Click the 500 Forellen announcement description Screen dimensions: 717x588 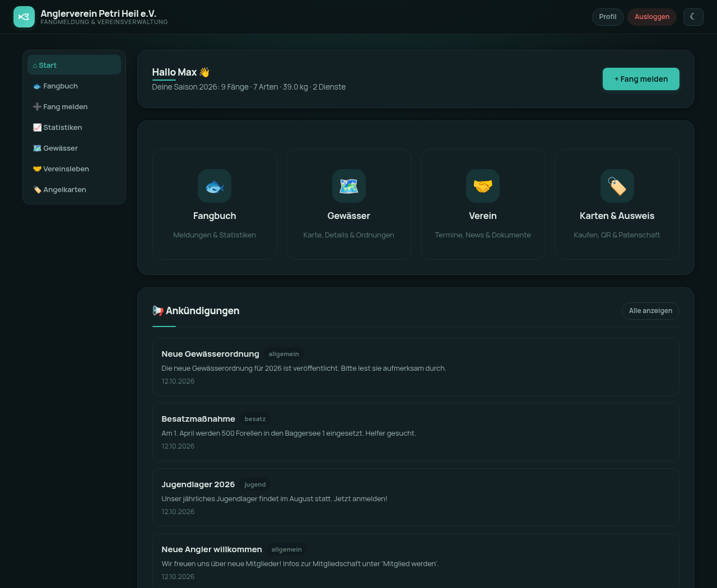click(x=288, y=433)
